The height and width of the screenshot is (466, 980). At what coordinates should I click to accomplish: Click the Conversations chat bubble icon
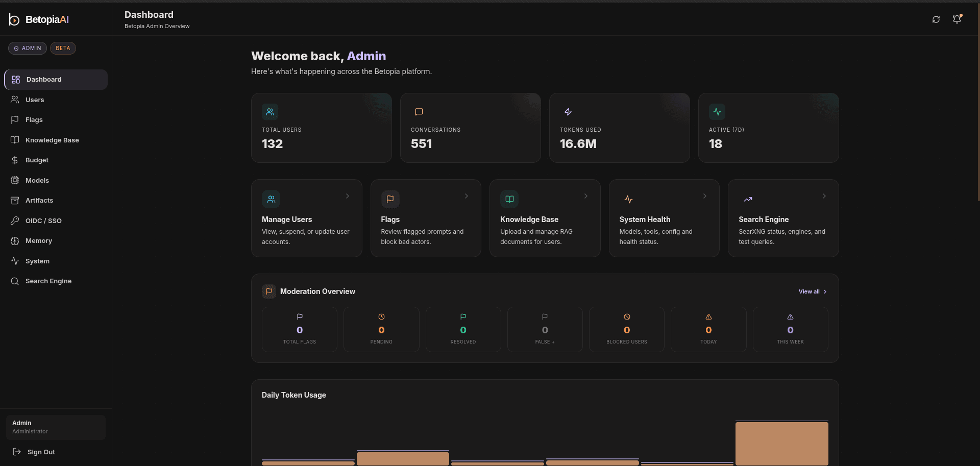pyautogui.click(x=419, y=112)
